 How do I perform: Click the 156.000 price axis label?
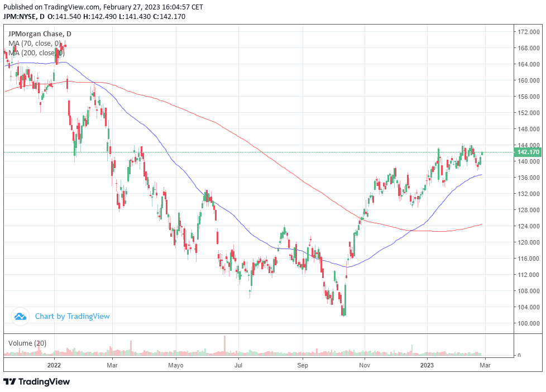click(529, 97)
